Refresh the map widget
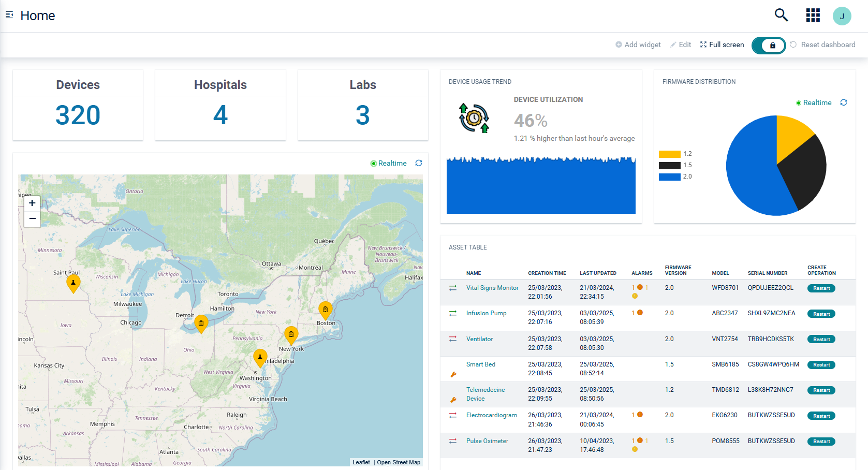The image size is (868, 470). pyautogui.click(x=418, y=163)
